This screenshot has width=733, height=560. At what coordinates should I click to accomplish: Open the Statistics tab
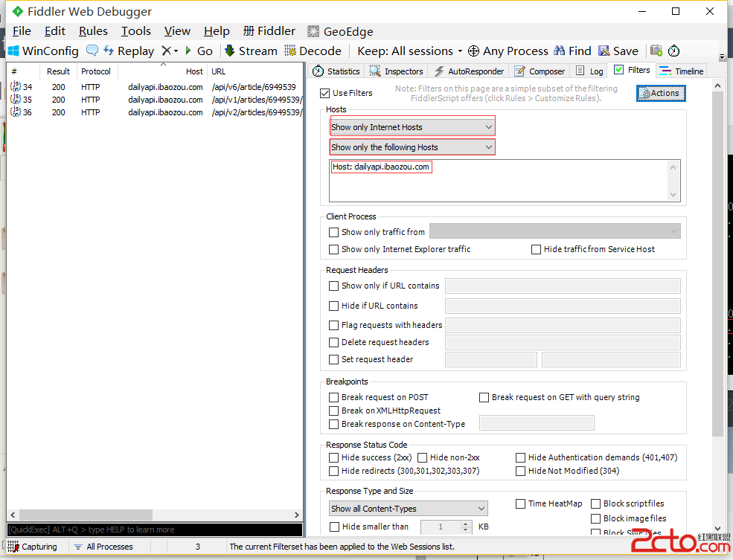336,71
